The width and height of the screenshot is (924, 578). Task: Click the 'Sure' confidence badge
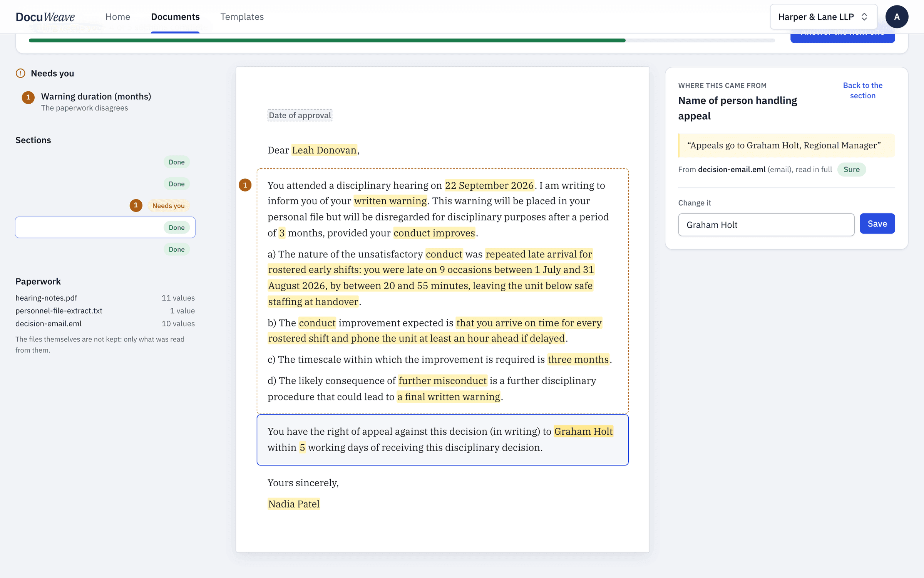[851, 170]
